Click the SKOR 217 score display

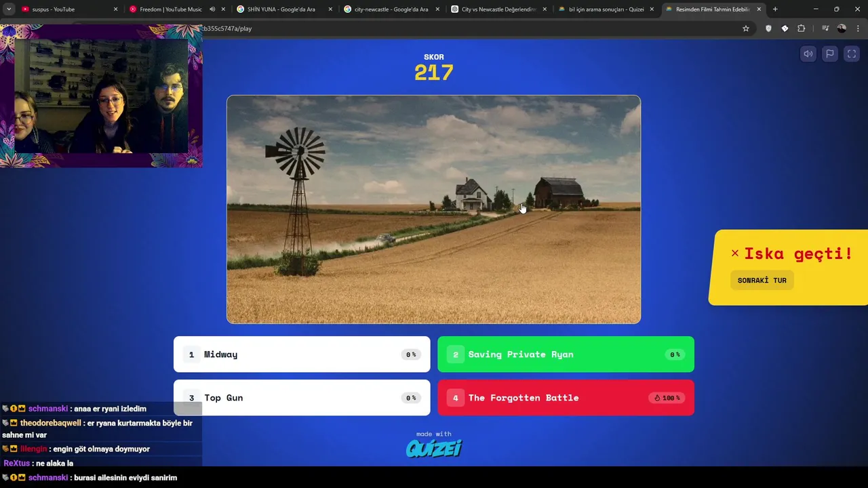point(434,68)
